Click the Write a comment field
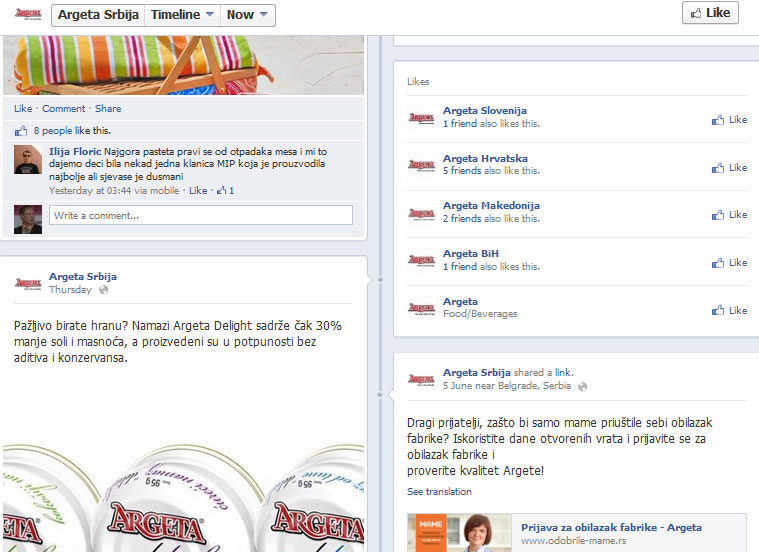 click(201, 215)
